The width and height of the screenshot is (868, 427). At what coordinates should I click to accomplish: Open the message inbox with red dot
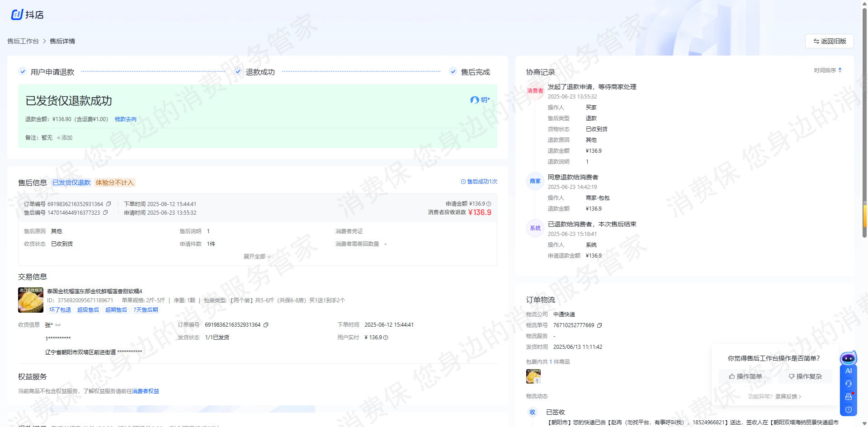pyautogui.click(x=848, y=397)
